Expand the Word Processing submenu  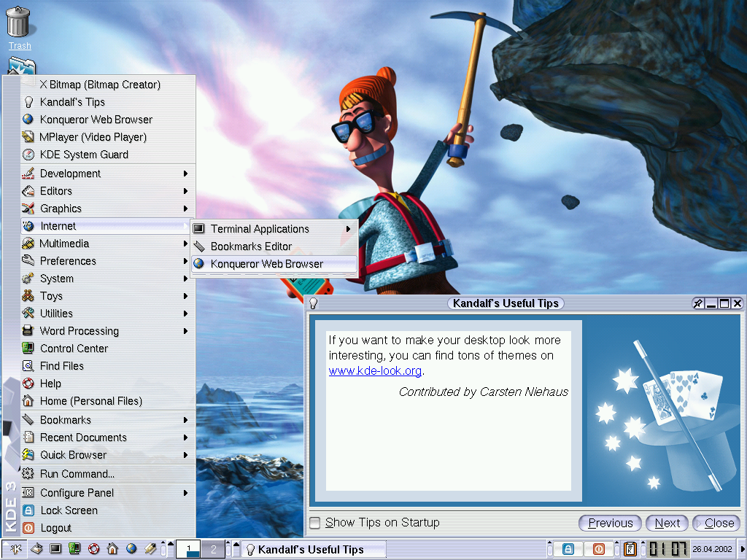[108, 331]
